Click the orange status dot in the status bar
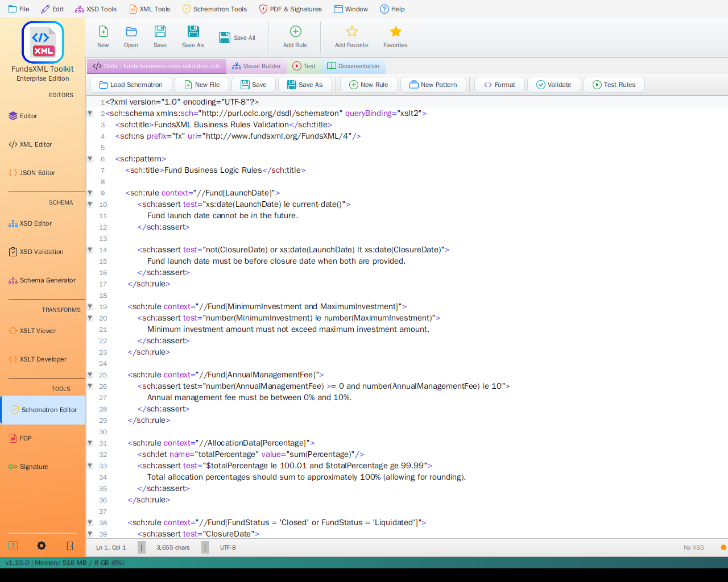Image resolution: width=728 pixels, height=582 pixels. (x=723, y=547)
